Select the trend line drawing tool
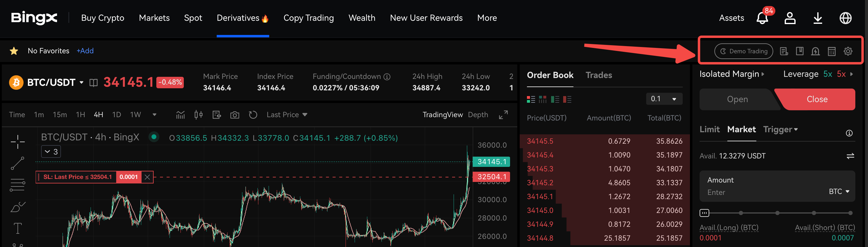The width and height of the screenshot is (868, 247). (18, 163)
